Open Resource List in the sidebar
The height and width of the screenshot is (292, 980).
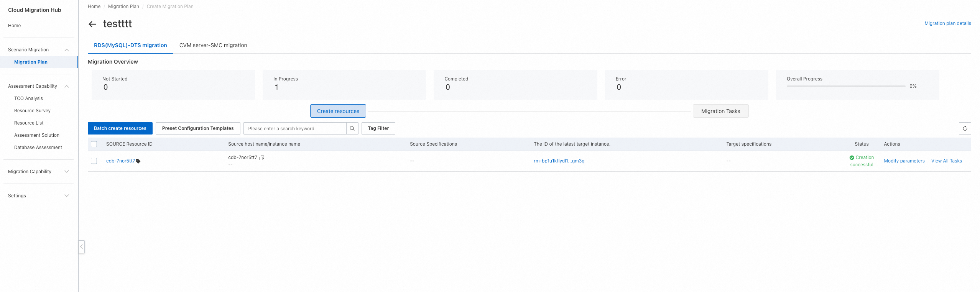coord(29,123)
